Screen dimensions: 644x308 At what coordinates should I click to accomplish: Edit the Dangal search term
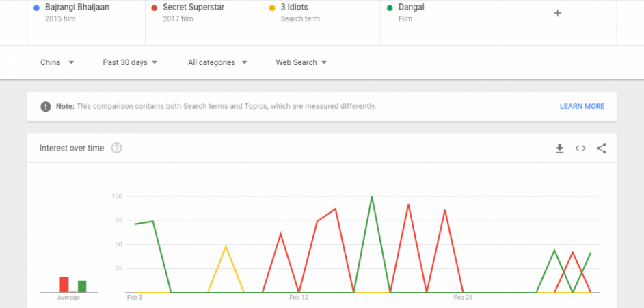[411, 8]
